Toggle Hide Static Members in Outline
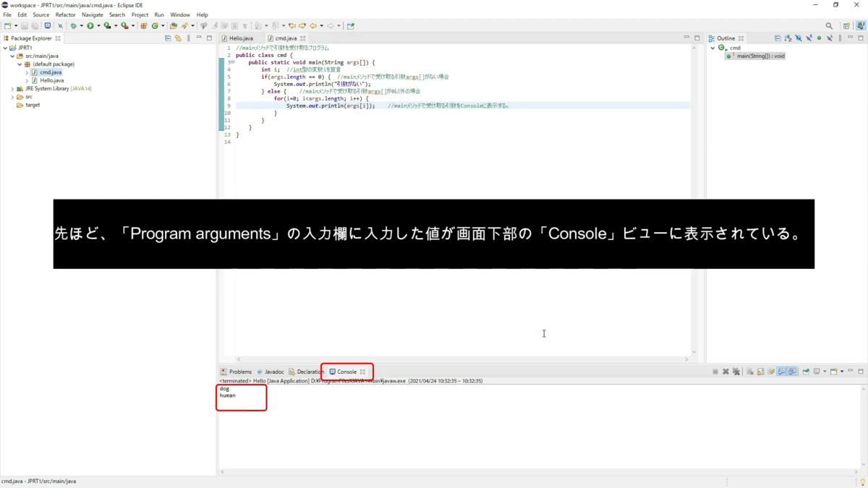The width and height of the screenshot is (868, 488). click(809, 38)
